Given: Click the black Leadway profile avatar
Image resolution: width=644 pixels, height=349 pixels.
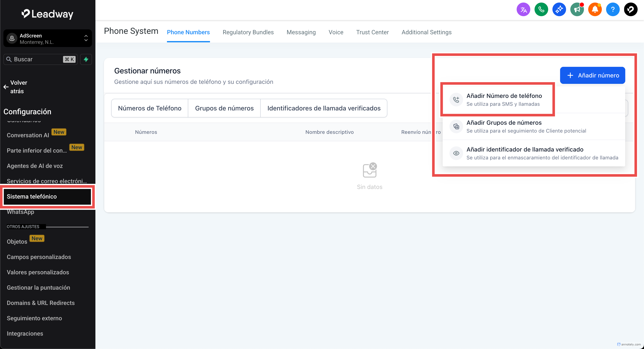Looking at the screenshot, I should (631, 10).
